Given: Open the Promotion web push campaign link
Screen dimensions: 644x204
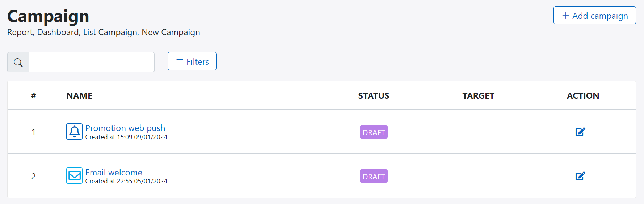Looking at the screenshot, I should pos(125,128).
